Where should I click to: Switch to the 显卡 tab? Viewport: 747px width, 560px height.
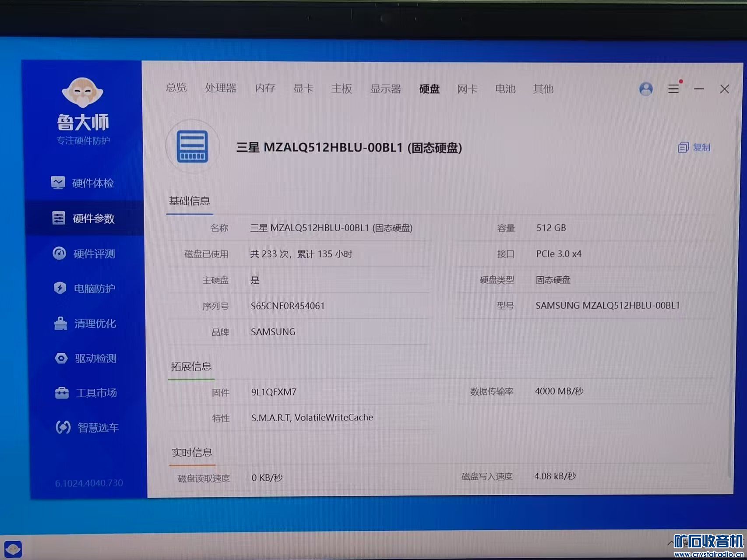(x=303, y=88)
